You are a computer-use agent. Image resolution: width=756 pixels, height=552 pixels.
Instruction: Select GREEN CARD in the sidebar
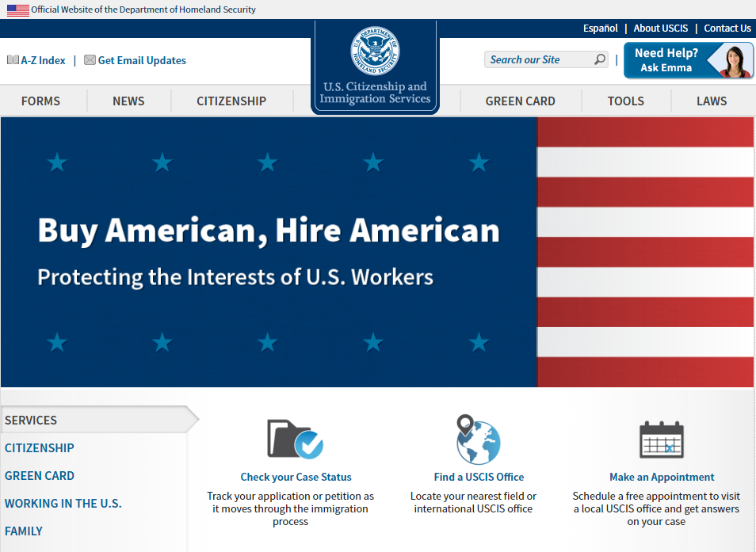click(40, 476)
